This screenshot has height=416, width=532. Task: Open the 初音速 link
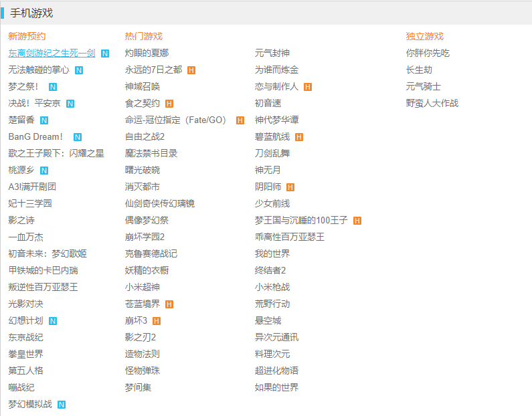pyautogui.click(x=268, y=104)
